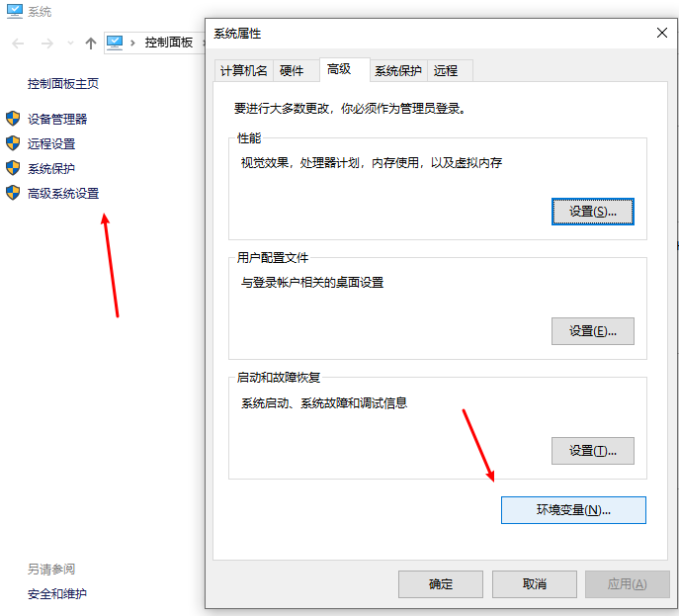The width and height of the screenshot is (679, 616).
Task: Open the 安全和维护 link
Action: pyautogui.click(x=57, y=594)
